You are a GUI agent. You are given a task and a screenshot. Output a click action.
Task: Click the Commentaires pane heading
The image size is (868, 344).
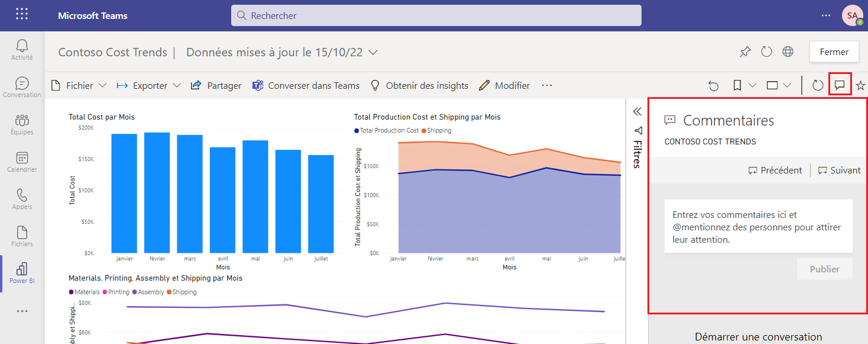tap(728, 120)
